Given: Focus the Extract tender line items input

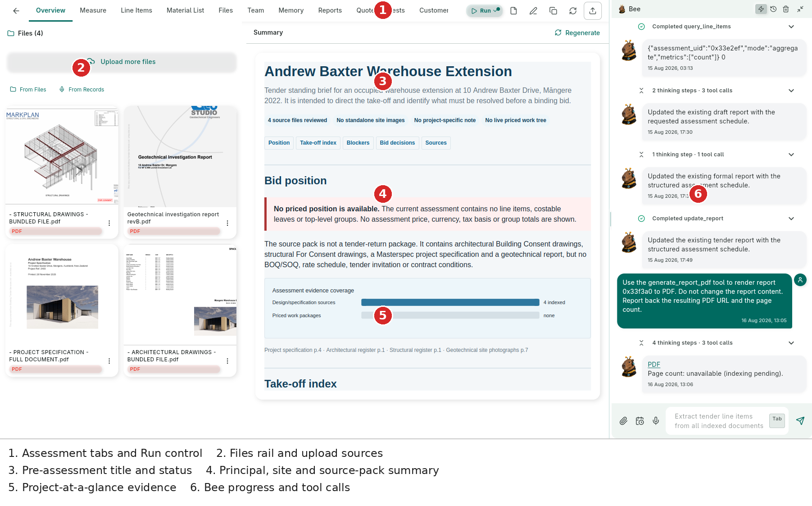Looking at the screenshot, I should point(719,421).
